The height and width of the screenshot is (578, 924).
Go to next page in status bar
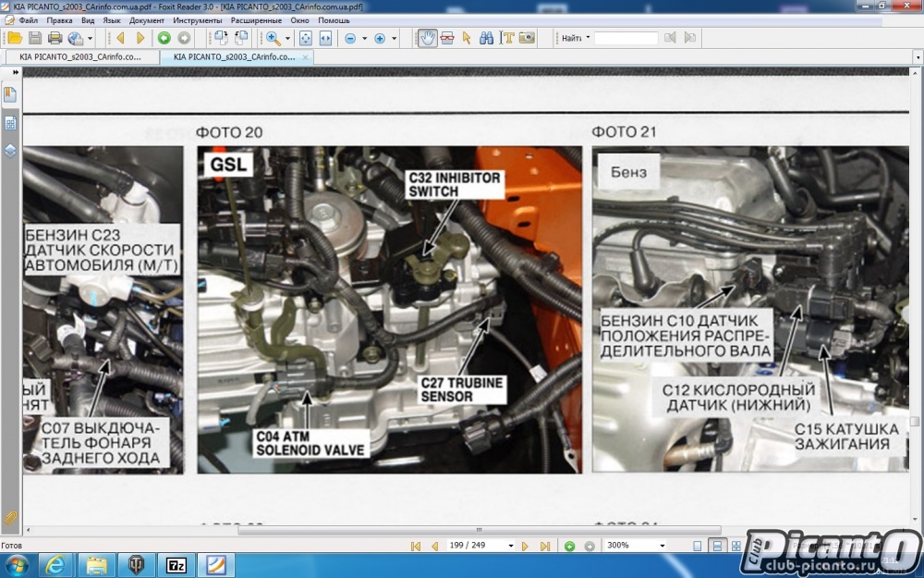coord(525,547)
